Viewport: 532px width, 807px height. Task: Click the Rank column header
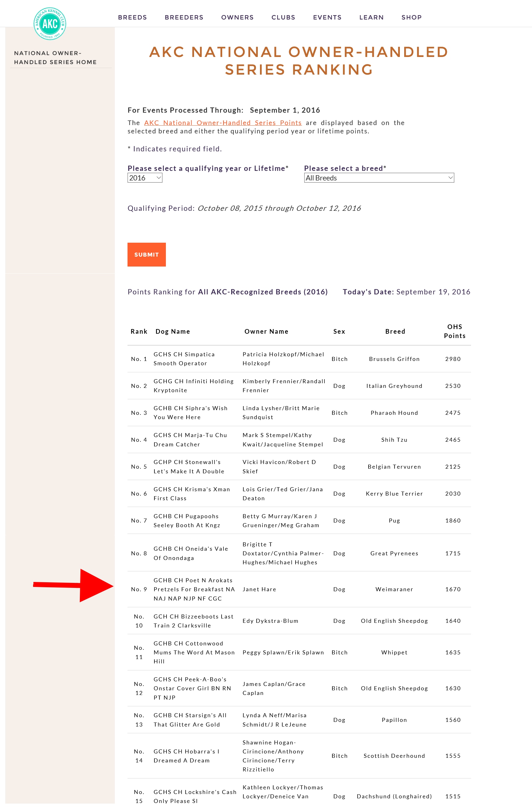(x=139, y=332)
